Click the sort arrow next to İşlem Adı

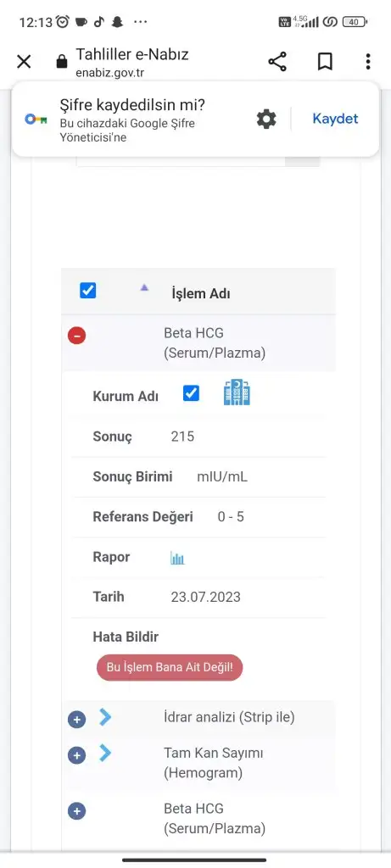(144, 287)
